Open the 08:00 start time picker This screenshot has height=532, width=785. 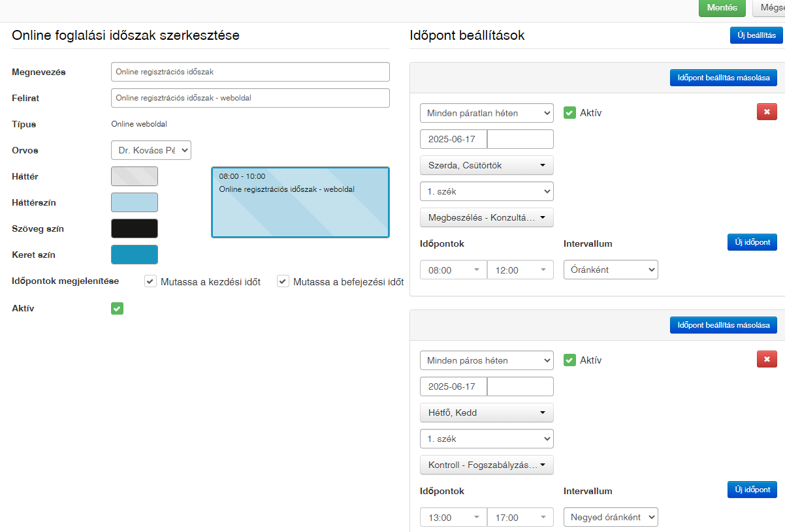pos(453,270)
